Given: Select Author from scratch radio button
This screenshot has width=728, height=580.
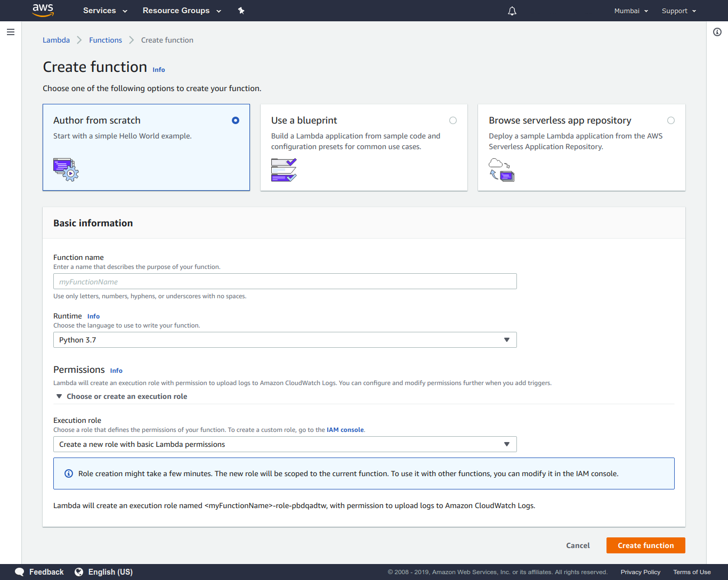Looking at the screenshot, I should [x=236, y=120].
